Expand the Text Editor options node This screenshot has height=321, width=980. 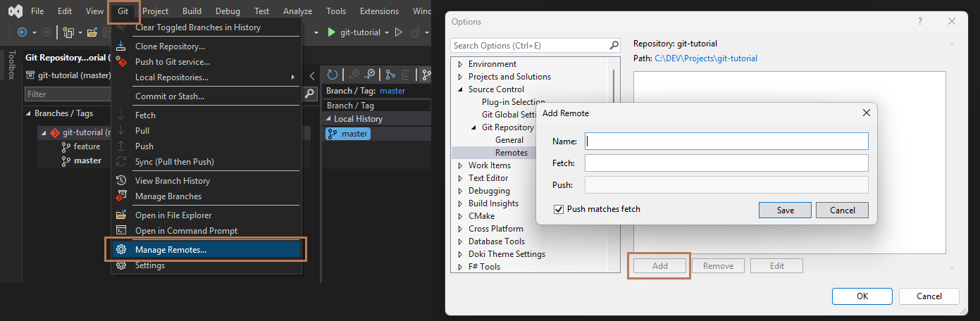[461, 178]
